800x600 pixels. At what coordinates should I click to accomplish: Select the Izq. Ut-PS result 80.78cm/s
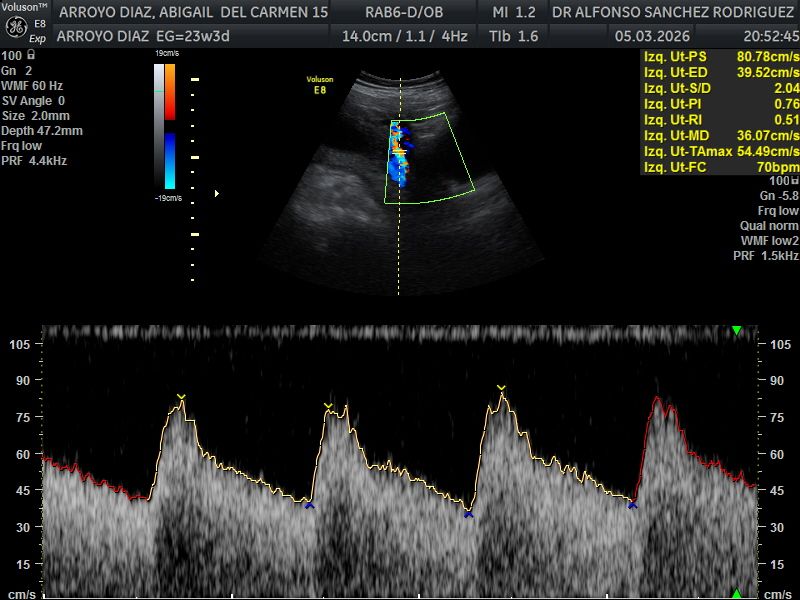768,56
